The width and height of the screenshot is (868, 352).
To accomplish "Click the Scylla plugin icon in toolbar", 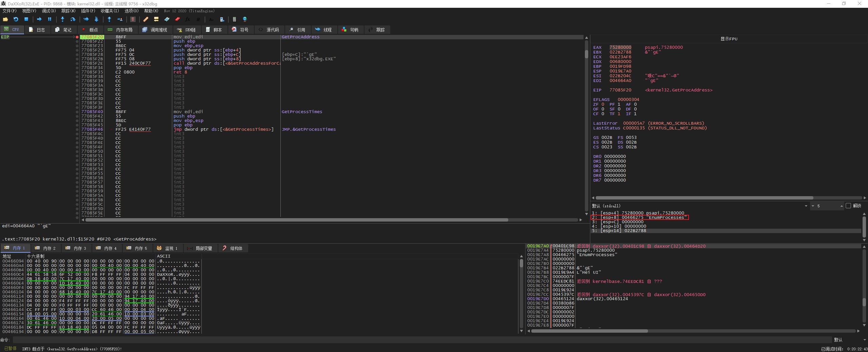I will point(133,19).
